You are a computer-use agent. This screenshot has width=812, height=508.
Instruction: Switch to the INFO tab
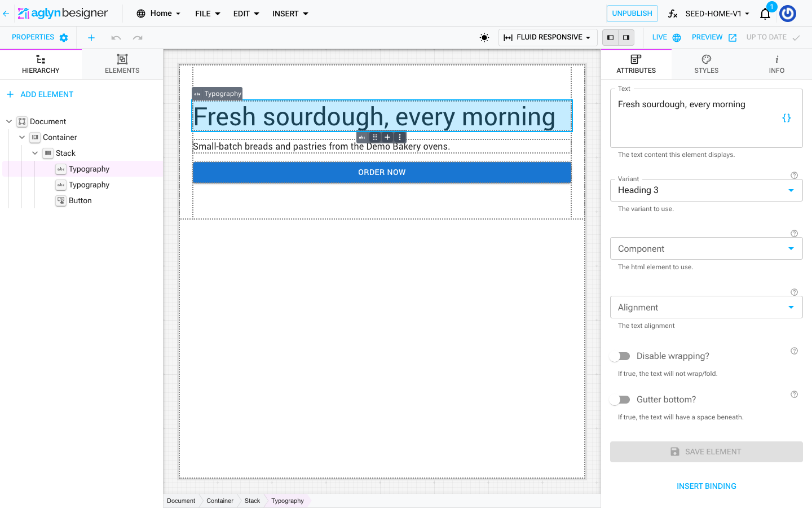(776, 64)
